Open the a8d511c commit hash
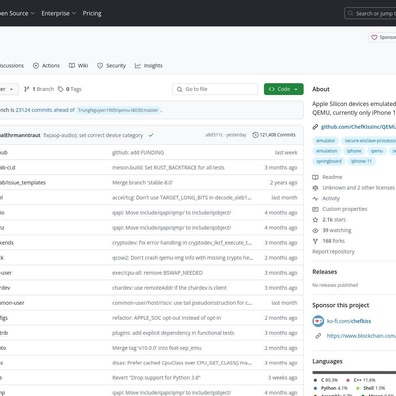Image resolution: width=396 pixels, height=396 pixels. click(214, 135)
